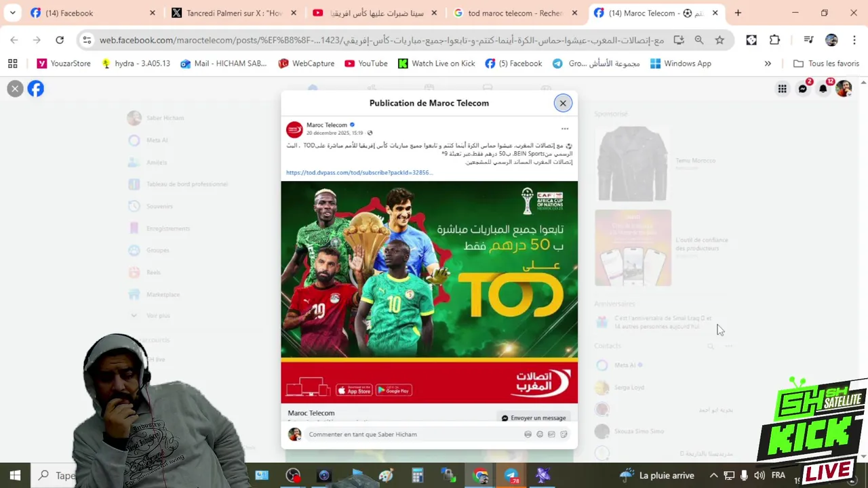This screenshot has height=488, width=868.
Task: Open YouTube bookmark
Action: coord(366,64)
